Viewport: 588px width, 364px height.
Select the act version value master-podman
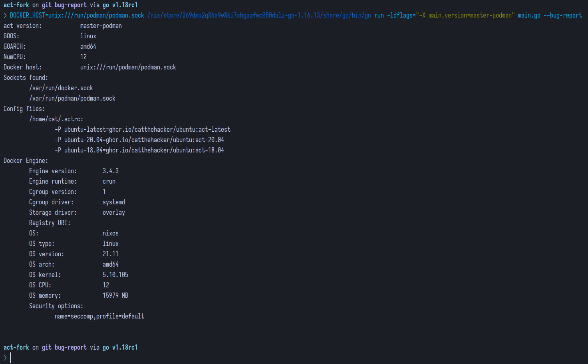coord(101,26)
